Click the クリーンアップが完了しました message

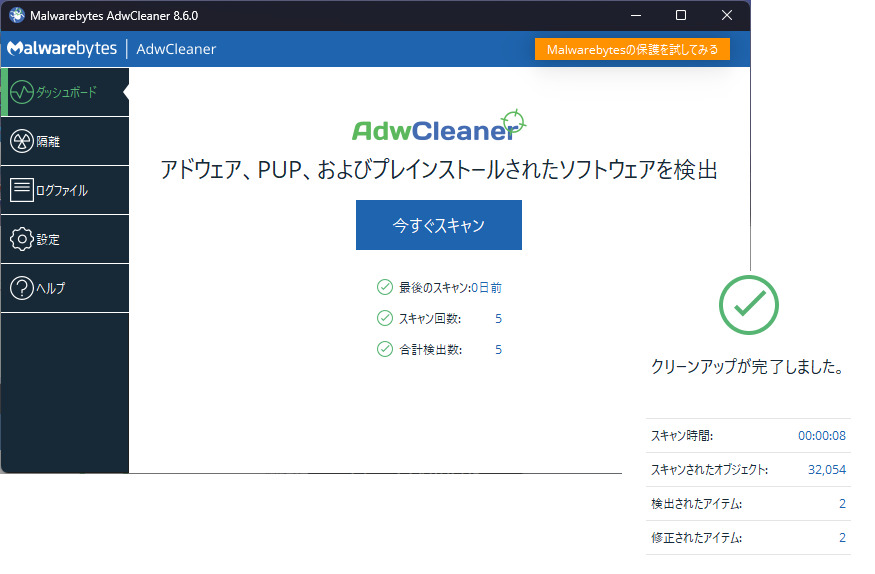pyautogui.click(x=747, y=366)
